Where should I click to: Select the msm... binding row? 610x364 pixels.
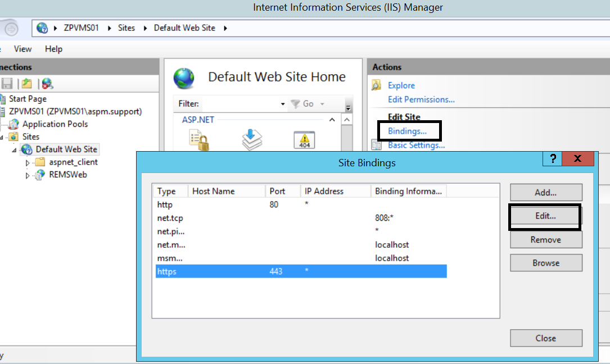click(301, 258)
